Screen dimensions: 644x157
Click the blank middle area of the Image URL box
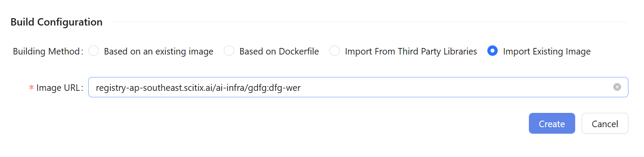(454, 87)
